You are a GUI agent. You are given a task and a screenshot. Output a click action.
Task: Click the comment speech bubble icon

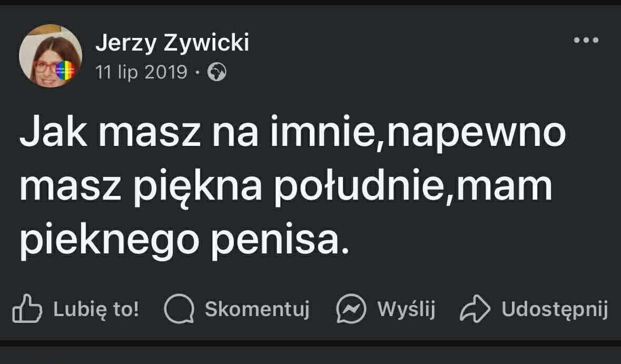[179, 309]
